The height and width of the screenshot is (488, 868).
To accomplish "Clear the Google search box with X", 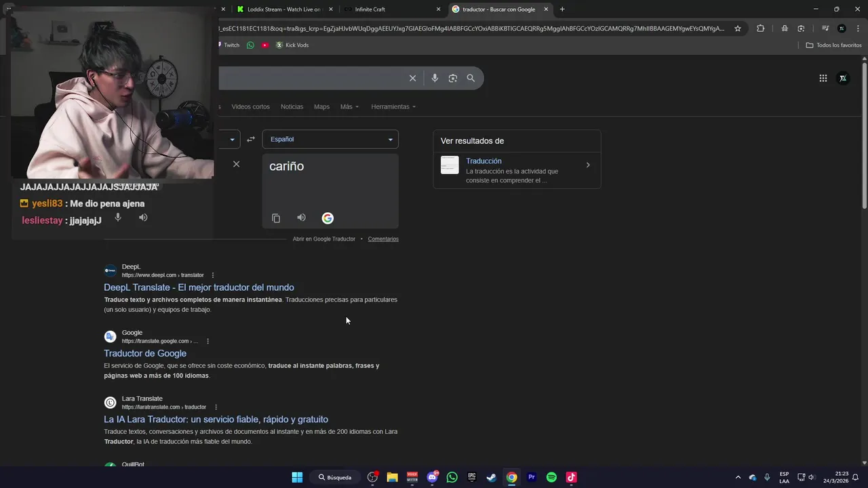I will [412, 78].
